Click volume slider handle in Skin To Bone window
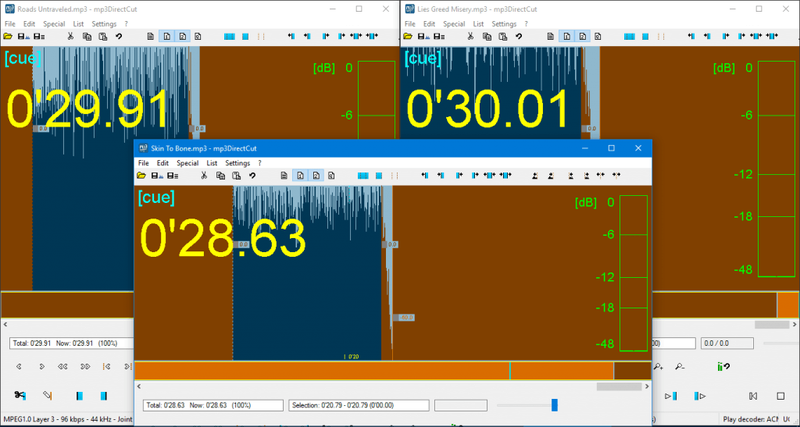 point(555,405)
